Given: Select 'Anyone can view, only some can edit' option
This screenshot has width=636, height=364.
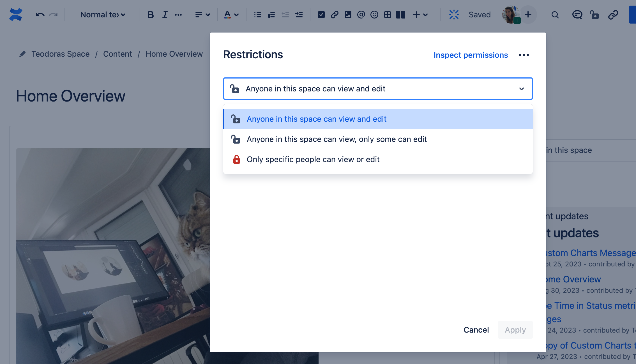Looking at the screenshot, I should point(378,139).
